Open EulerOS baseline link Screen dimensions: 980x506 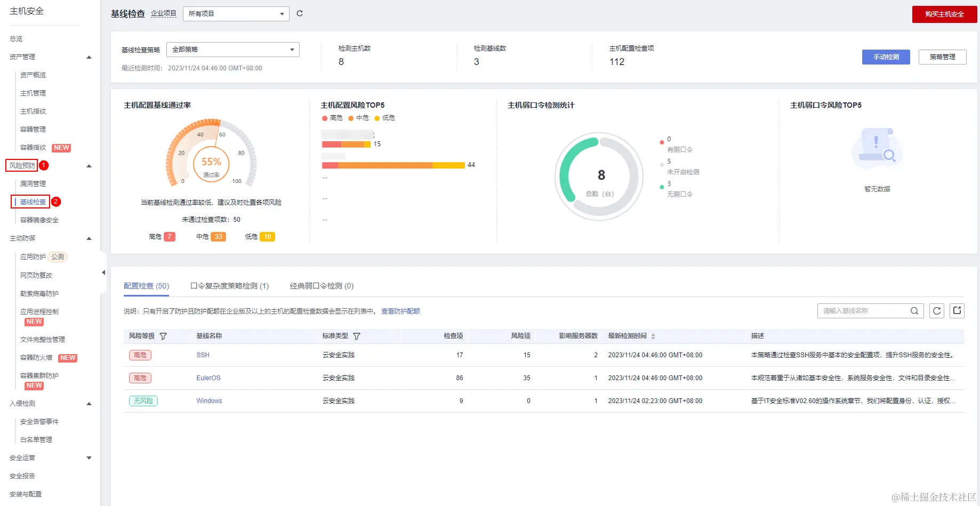(208, 378)
